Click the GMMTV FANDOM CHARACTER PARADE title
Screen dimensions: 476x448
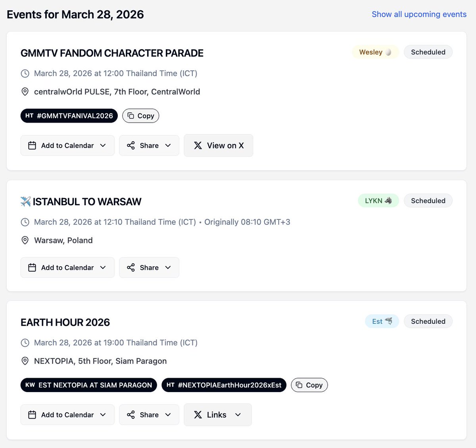[x=112, y=53]
